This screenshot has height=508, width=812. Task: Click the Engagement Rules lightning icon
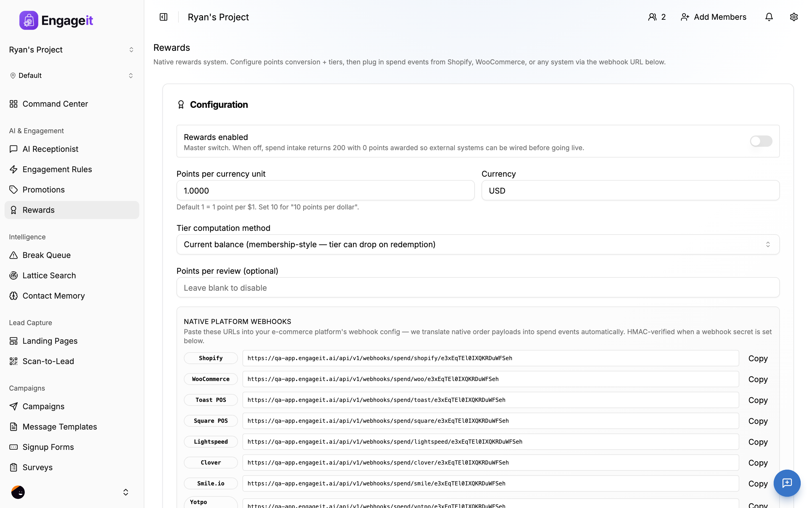pos(14,169)
